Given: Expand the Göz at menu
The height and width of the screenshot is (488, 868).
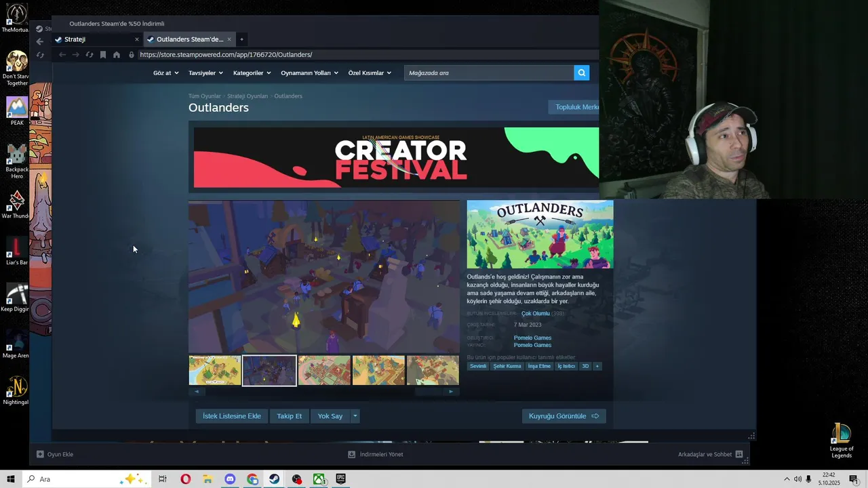Looking at the screenshot, I should [165, 73].
